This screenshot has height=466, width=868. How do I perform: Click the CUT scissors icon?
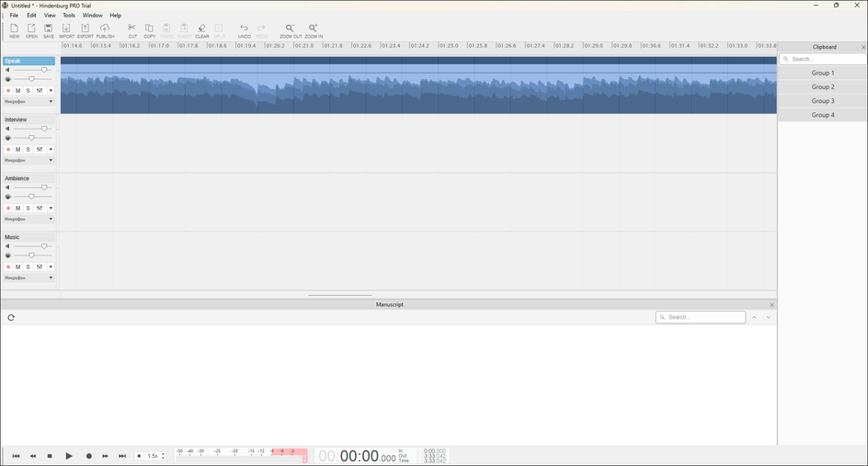(132, 30)
